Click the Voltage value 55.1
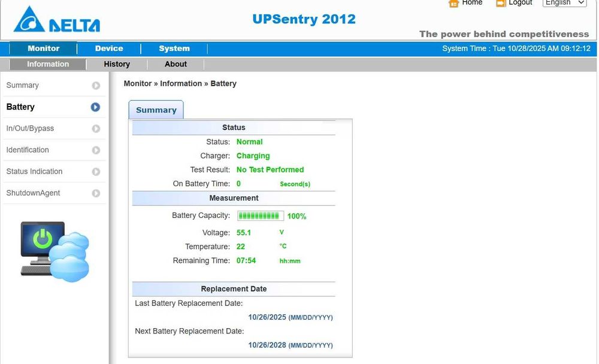The height and width of the screenshot is (364, 599). click(x=244, y=233)
